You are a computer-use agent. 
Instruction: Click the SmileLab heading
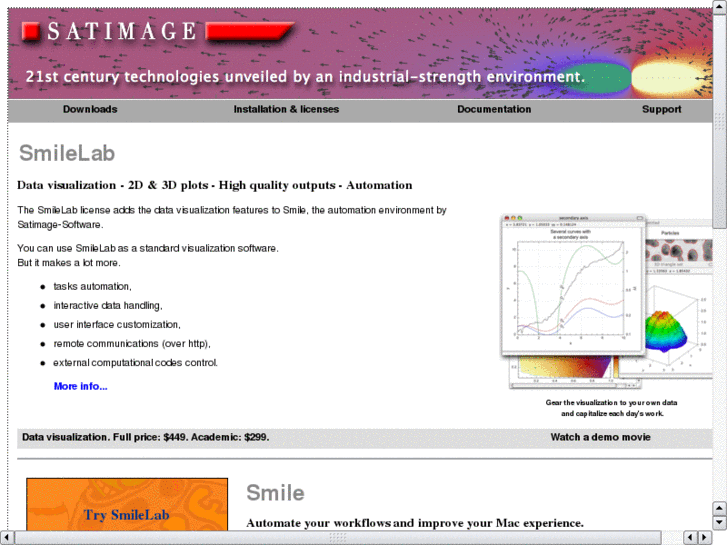[x=67, y=153]
